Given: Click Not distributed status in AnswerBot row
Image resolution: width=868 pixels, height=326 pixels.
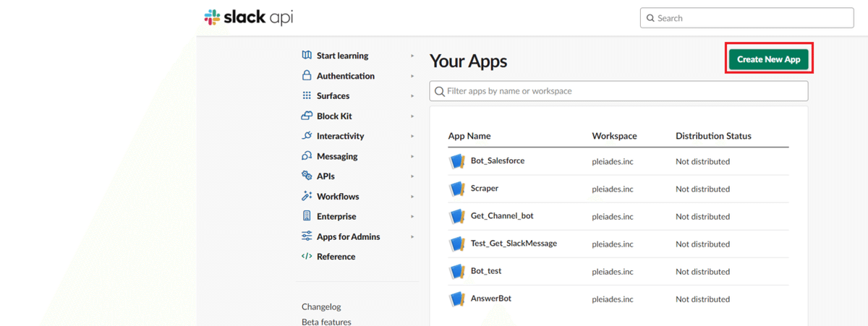Looking at the screenshot, I should tap(702, 299).
